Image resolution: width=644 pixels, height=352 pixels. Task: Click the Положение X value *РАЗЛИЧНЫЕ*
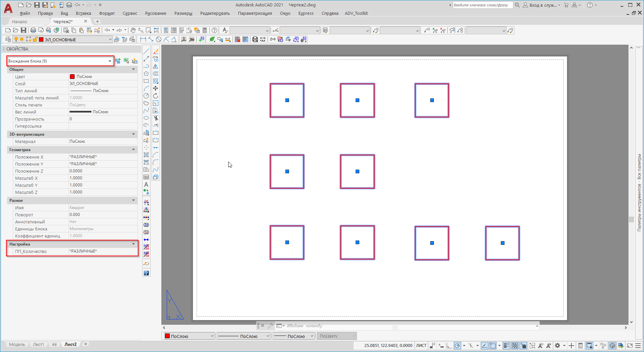[x=83, y=157]
